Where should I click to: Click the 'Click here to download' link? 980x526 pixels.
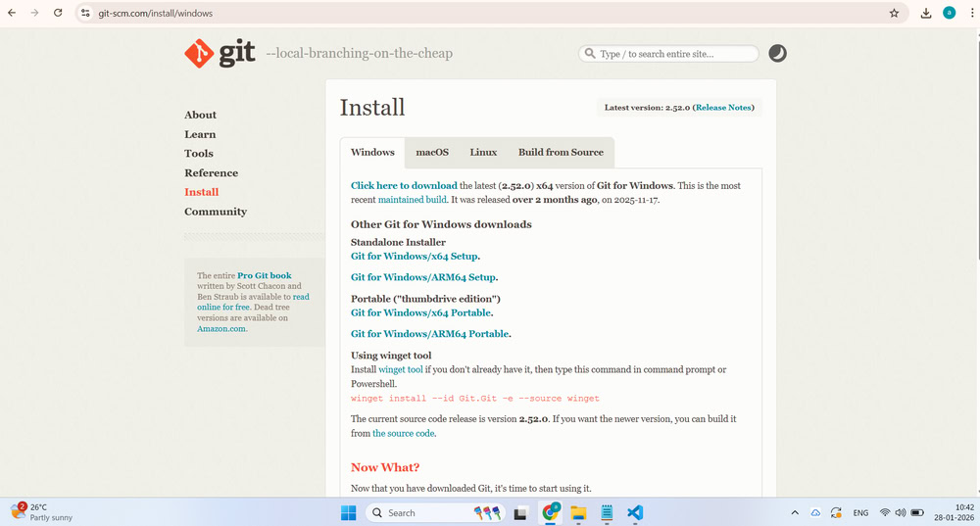[x=404, y=185]
